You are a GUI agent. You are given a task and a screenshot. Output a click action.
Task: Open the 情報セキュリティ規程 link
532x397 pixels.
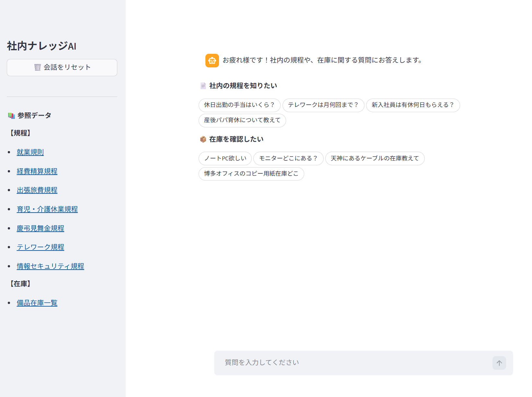(51, 266)
